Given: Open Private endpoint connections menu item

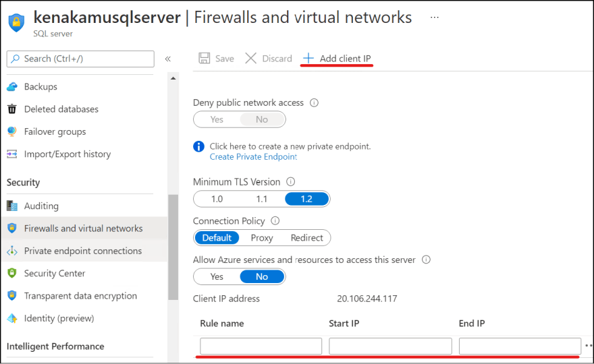Looking at the screenshot, I should click(x=83, y=251).
